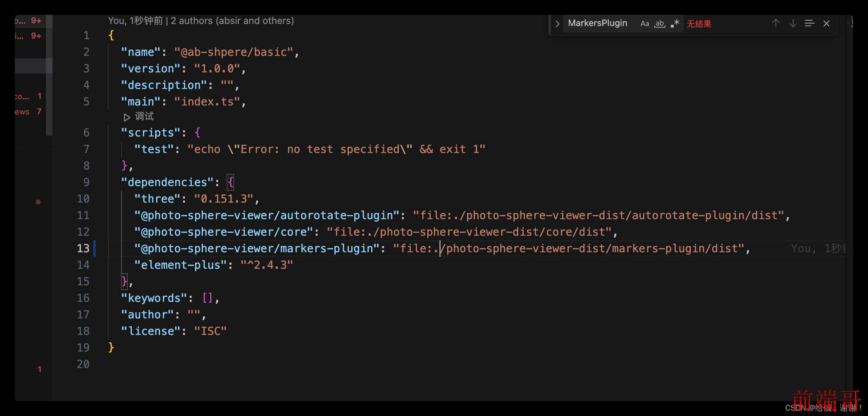868x416 pixels.
Task: Click the "name" key on line 2
Action: coord(141,52)
